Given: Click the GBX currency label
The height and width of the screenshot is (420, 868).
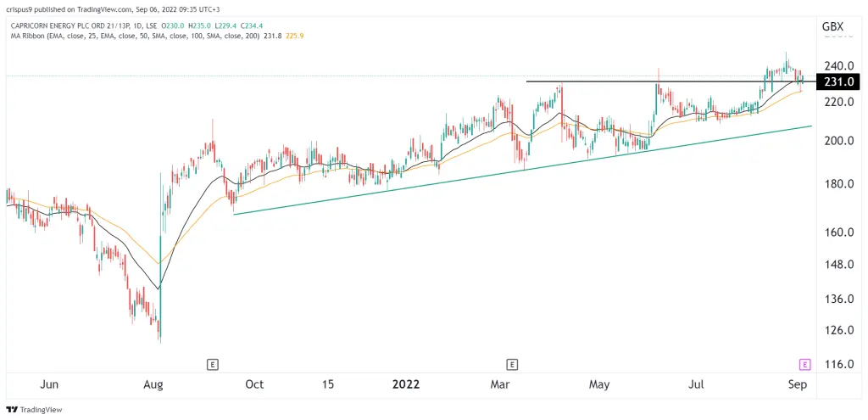Looking at the screenshot, I should (x=832, y=26).
